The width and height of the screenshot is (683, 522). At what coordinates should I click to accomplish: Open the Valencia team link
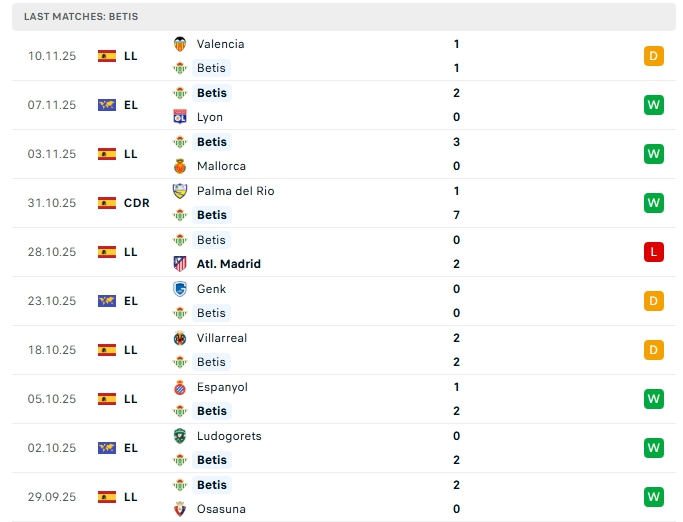(x=220, y=44)
